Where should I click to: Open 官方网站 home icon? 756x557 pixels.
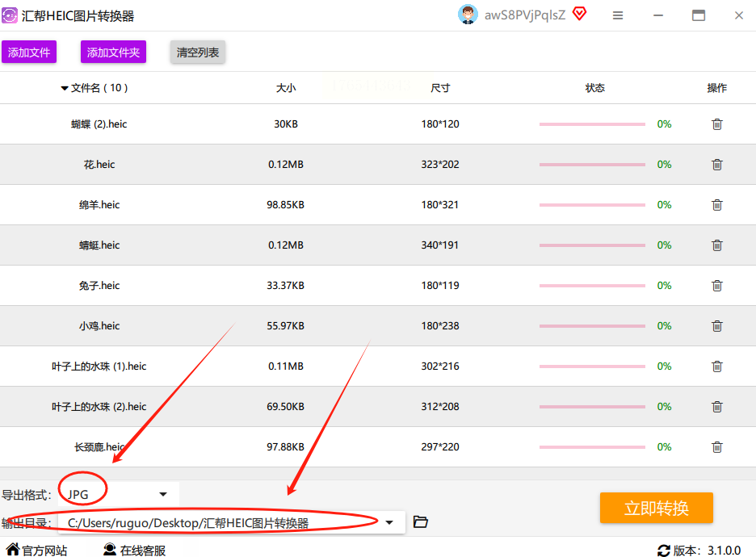click(x=13, y=549)
